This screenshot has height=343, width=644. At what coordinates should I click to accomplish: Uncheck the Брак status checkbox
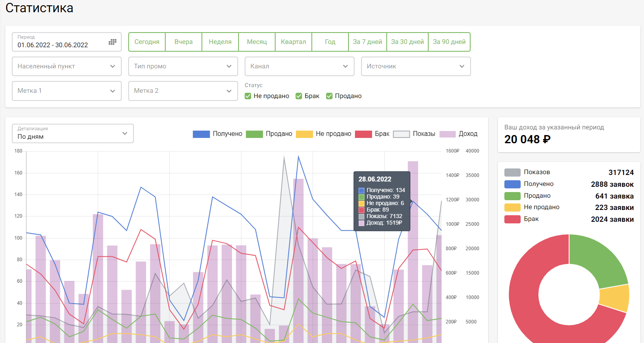click(299, 96)
